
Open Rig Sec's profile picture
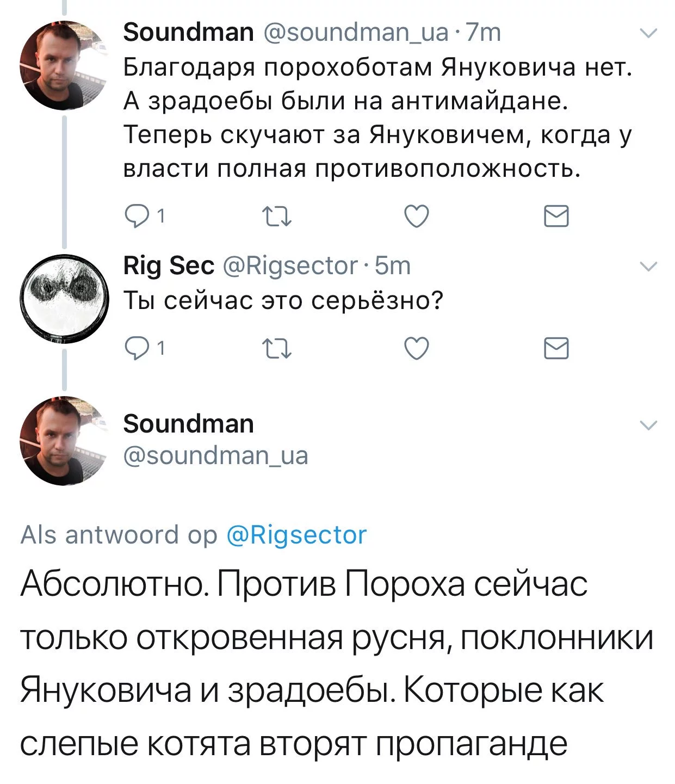(64, 298)
